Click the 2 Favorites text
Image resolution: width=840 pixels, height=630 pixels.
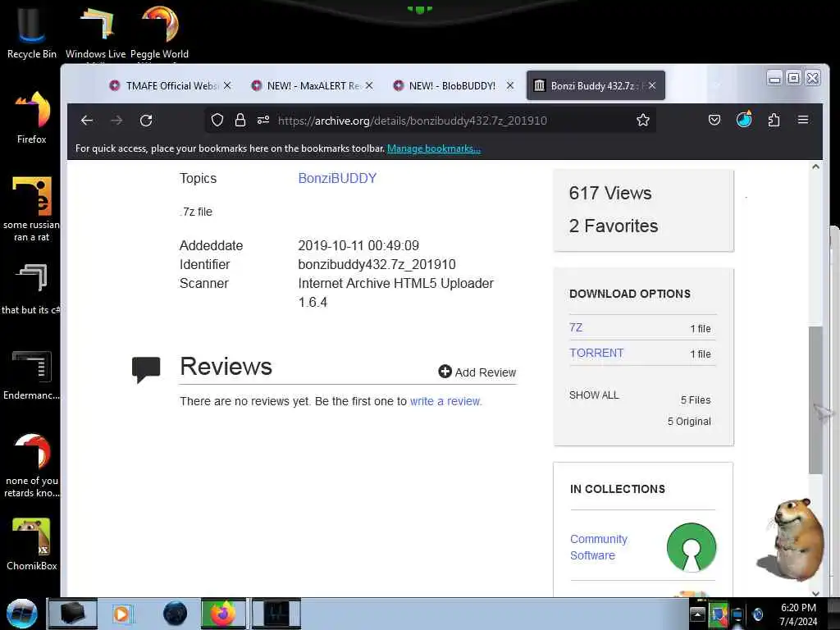(x=614, y=226)
